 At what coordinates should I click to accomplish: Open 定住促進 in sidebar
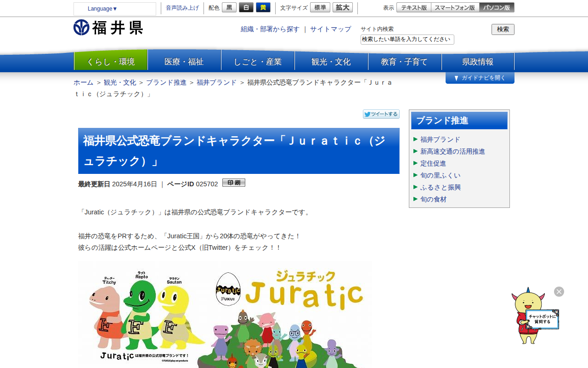pyautogui.click(x=433, y=163)
